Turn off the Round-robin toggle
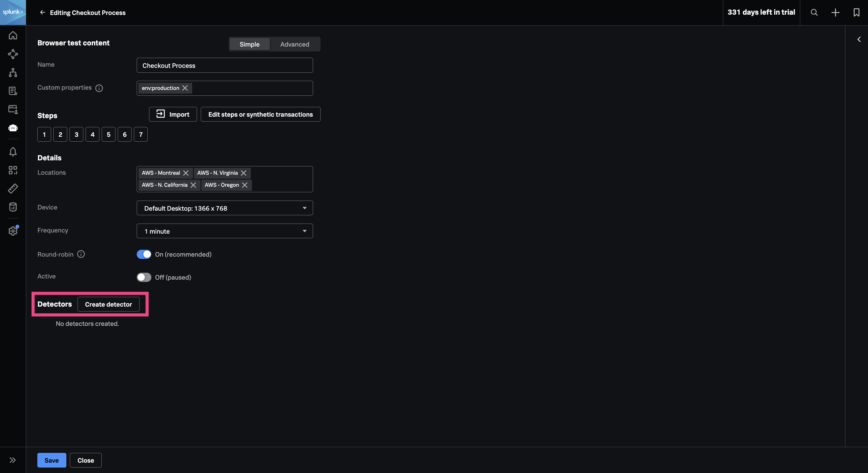The width and height of the screenshot is (868, 473). [x=144, y=254]
